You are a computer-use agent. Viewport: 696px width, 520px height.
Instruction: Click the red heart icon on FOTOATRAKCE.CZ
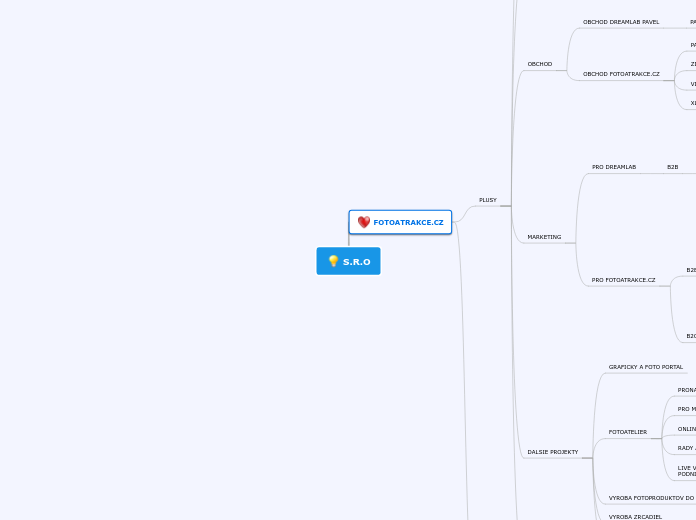coord(364,222)
